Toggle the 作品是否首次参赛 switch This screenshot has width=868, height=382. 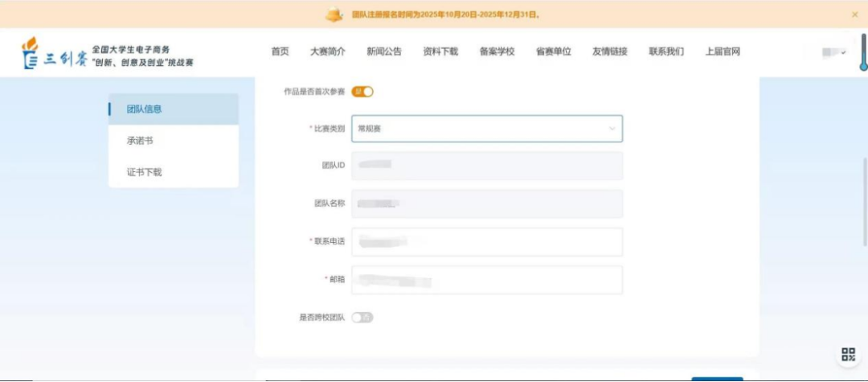coord(362,92)
